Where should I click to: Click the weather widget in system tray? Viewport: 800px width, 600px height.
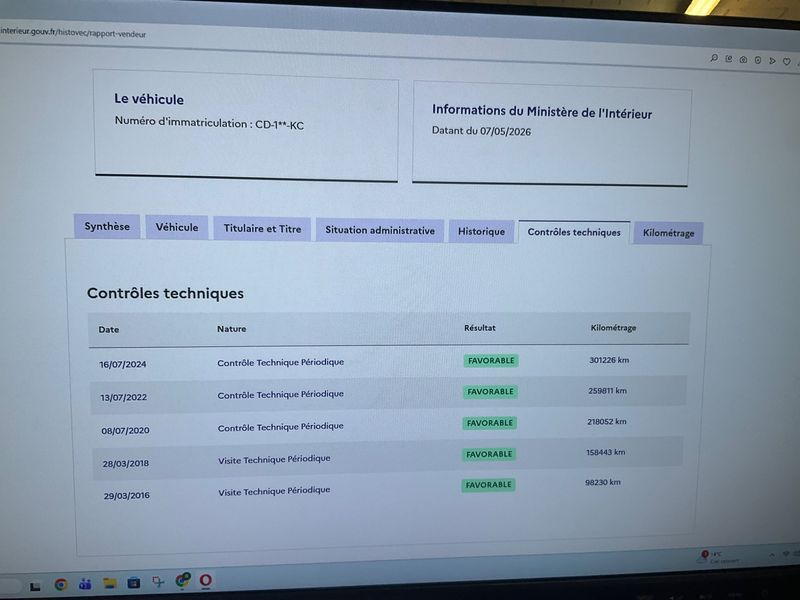point(718,557)
